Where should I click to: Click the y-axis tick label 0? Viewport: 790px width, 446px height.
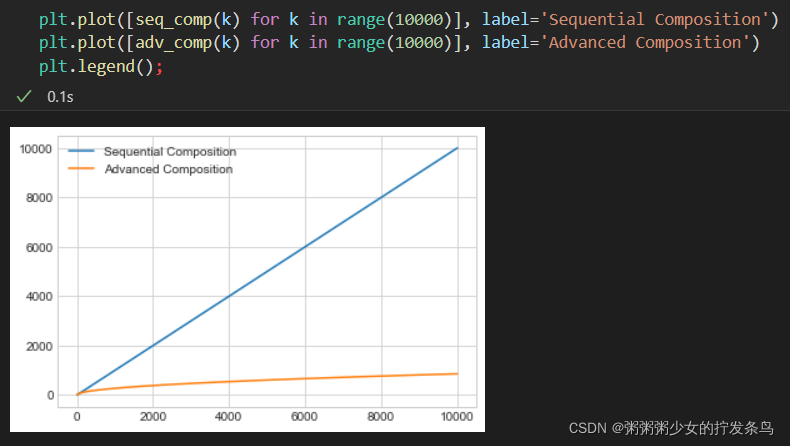coord(50,396)
